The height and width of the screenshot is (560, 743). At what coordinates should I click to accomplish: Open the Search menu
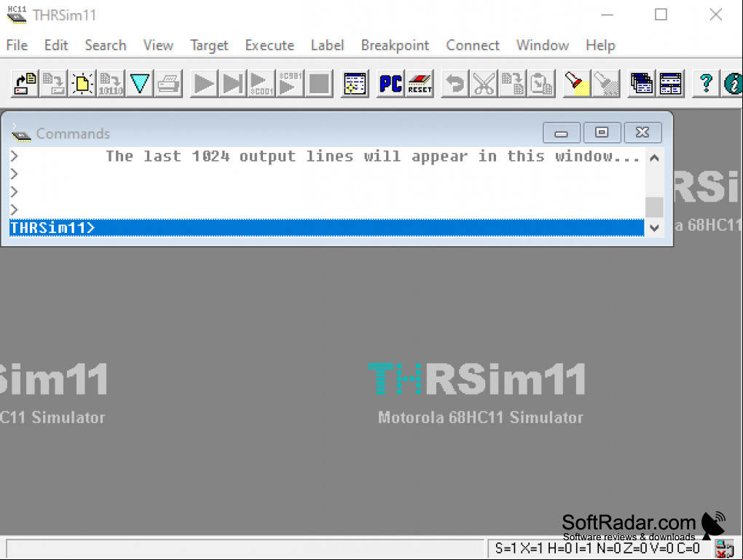coord(106,45)
